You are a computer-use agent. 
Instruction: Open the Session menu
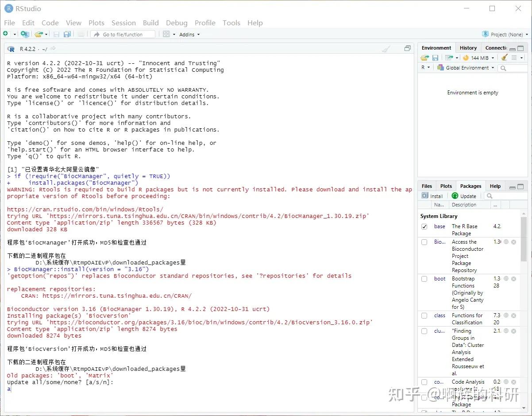pyautogui.click(x=123, y=23)
